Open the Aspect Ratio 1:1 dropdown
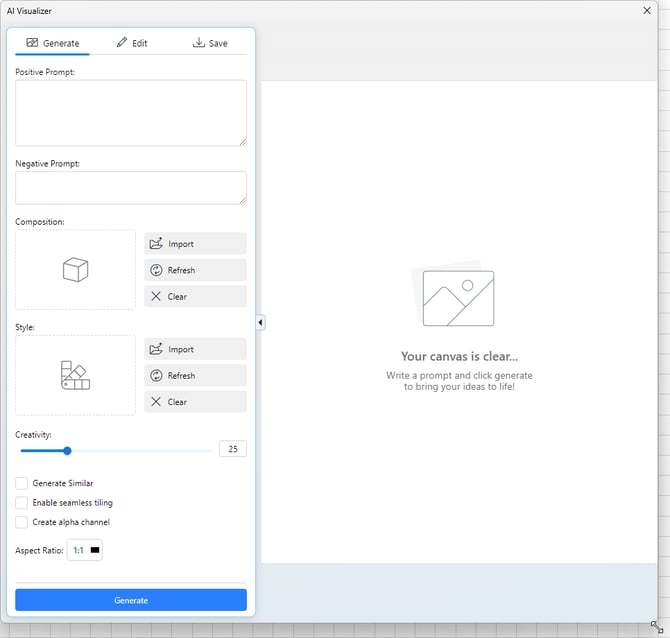 pyautogui.click(x=85, y=550)
